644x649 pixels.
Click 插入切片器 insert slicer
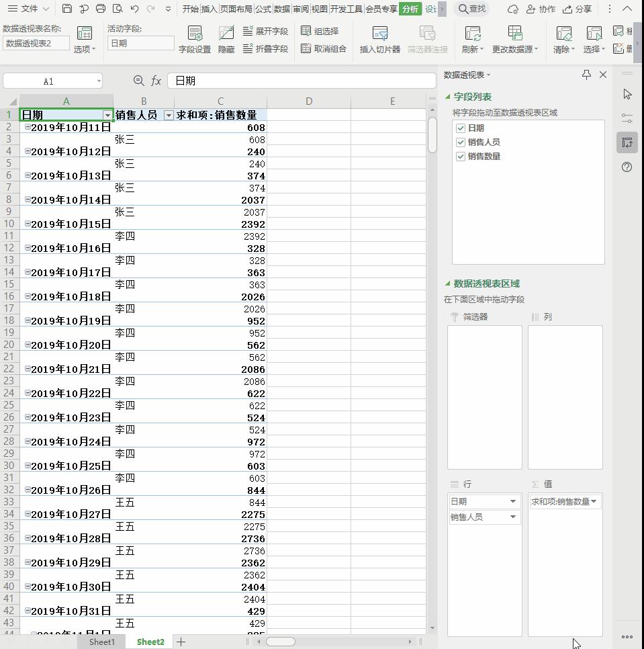click(379, 40)
